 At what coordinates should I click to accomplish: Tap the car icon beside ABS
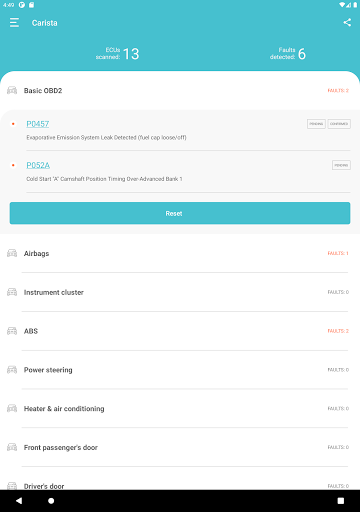pos(12,331)
